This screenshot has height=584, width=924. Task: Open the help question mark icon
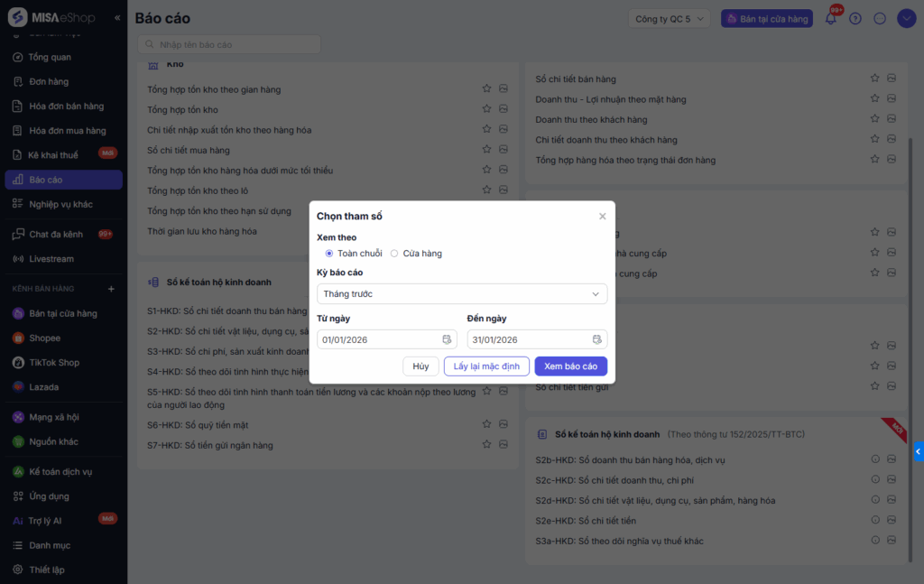click(x=855, y=18)
